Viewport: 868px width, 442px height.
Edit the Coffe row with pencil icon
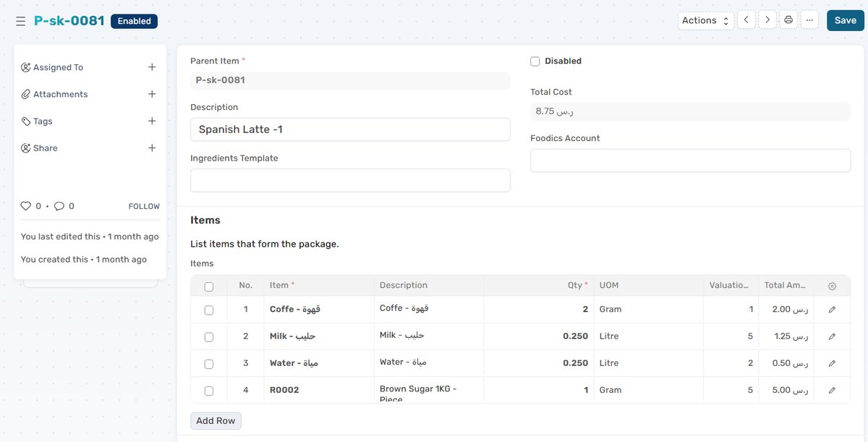point(832,310)
